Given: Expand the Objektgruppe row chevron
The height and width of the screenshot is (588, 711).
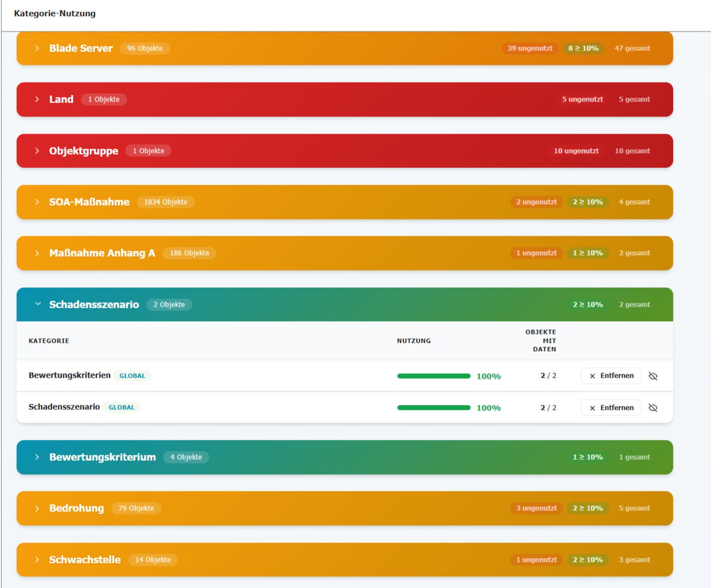Looking at the screenshot, I should [37, 151].
